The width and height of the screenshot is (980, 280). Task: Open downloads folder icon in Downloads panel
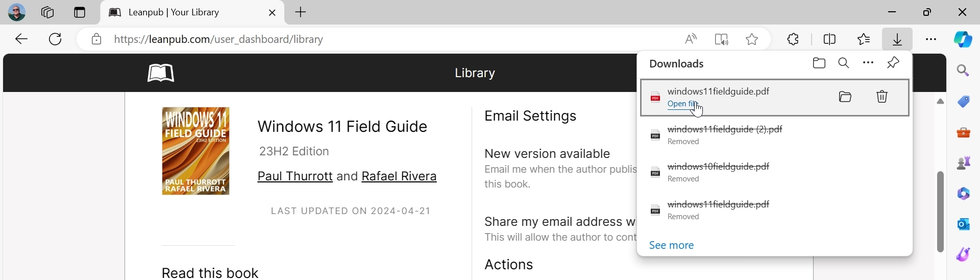pos(819,63)
